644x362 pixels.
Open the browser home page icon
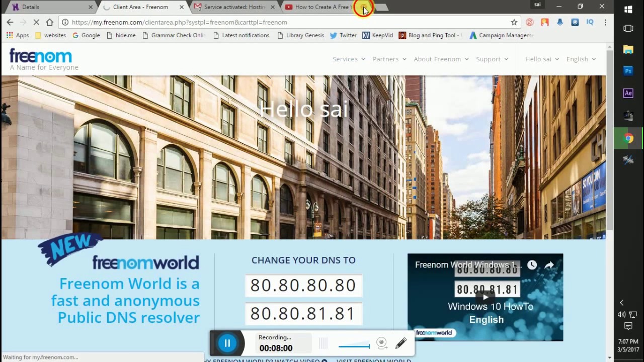point(49,22)
